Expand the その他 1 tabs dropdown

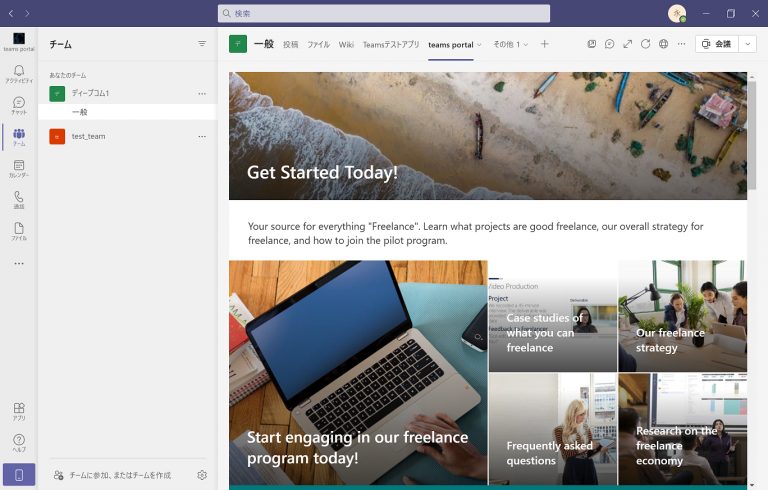coord(510,44)
